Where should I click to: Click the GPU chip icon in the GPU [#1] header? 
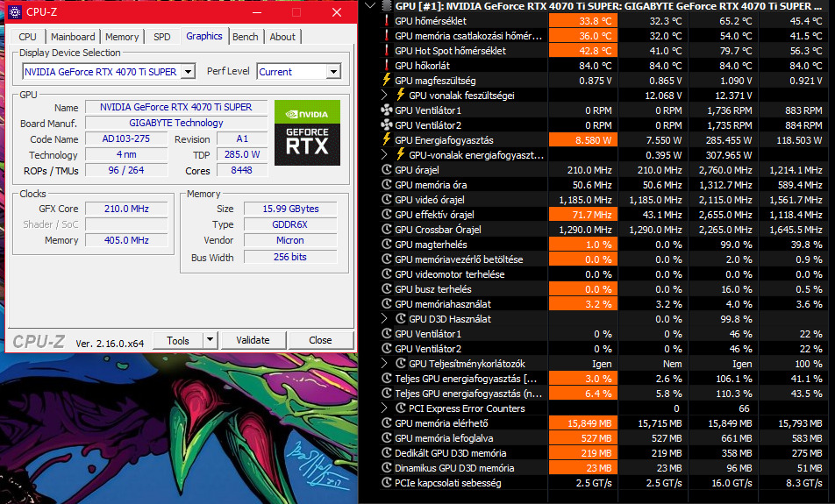(x=387, y=6)
